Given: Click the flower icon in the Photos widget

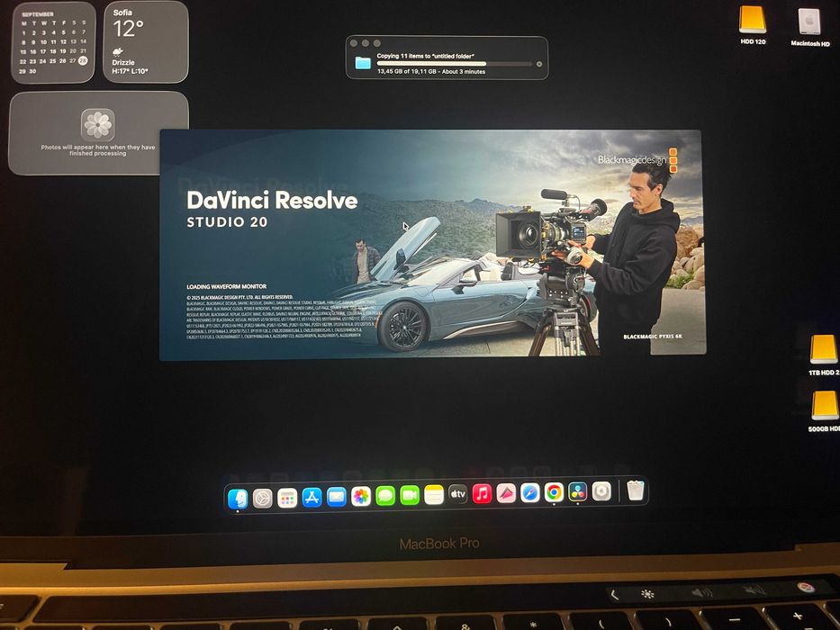Looking at the screenshot, I should point(97,125).
